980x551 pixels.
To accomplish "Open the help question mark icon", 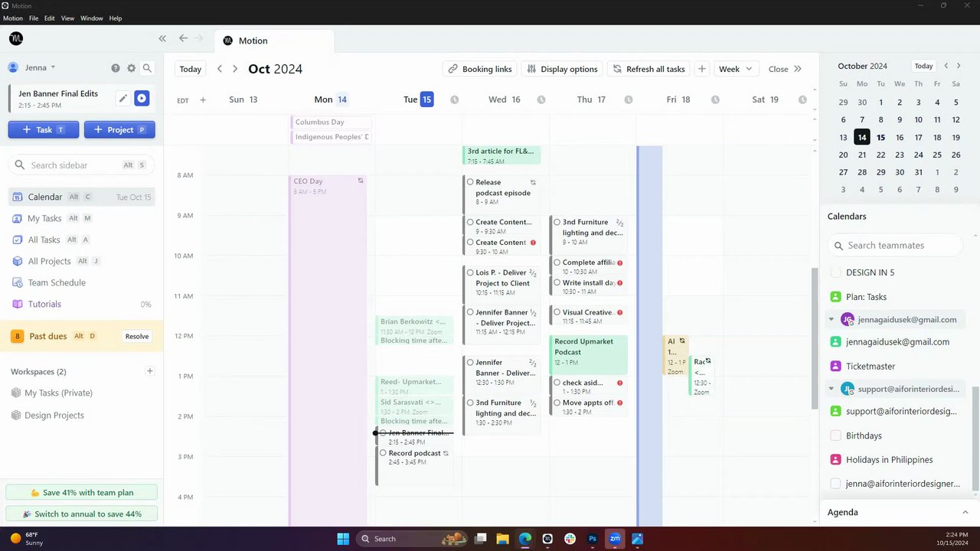I will (116, 68).
